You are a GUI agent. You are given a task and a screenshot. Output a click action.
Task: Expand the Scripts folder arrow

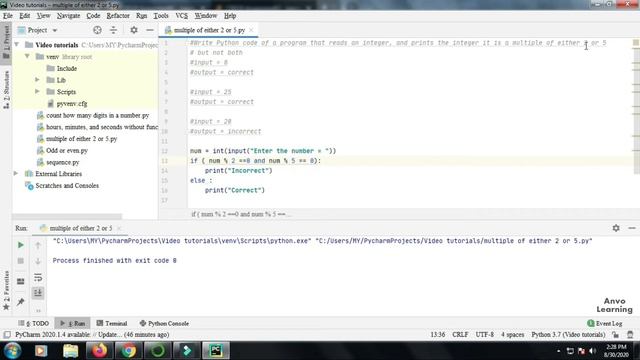click(37, 91)
